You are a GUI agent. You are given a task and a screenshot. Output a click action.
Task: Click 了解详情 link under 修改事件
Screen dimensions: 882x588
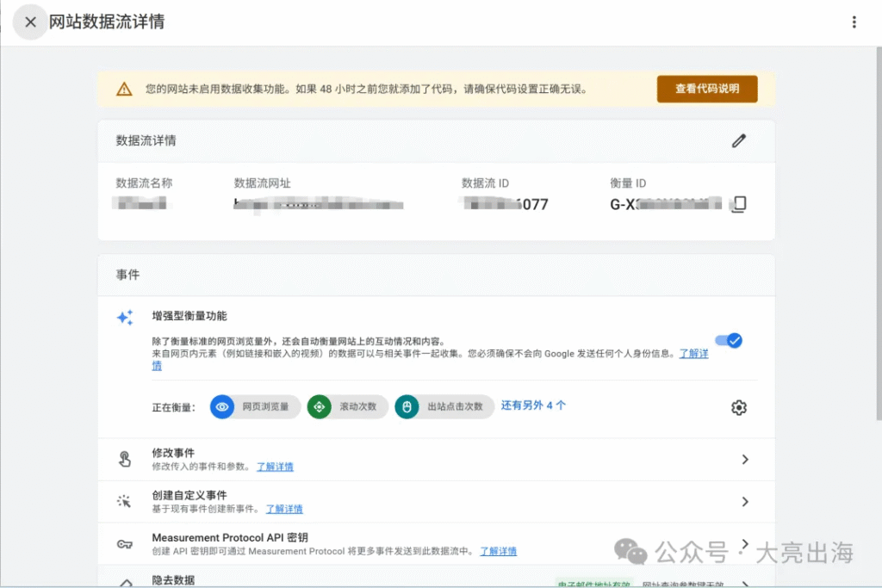click(275, 467)
